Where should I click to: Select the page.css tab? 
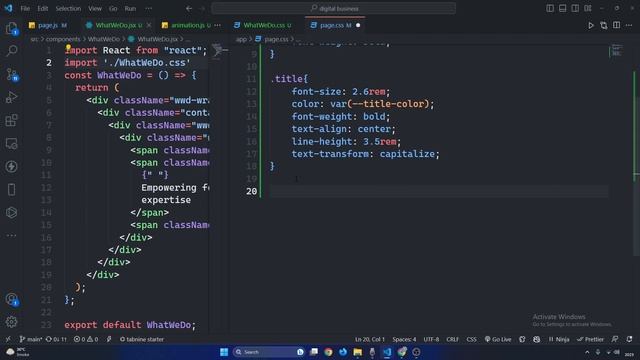(335, 25)
